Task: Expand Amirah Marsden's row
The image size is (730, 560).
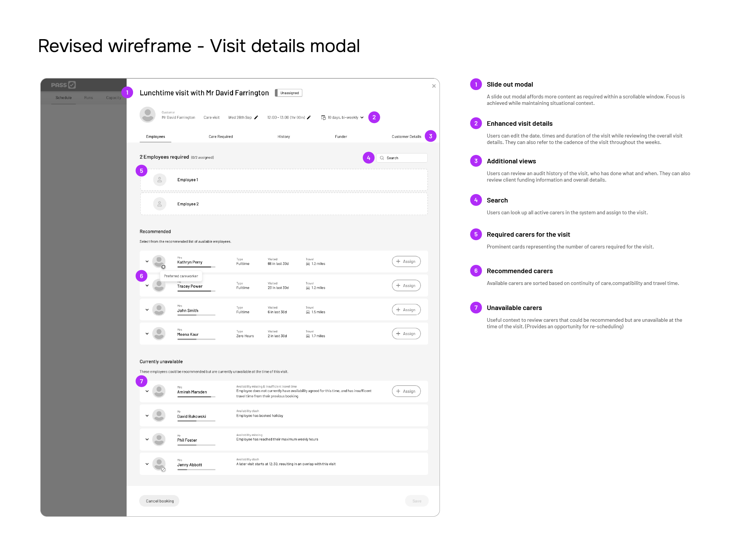Action: click(x=147, y=391)
